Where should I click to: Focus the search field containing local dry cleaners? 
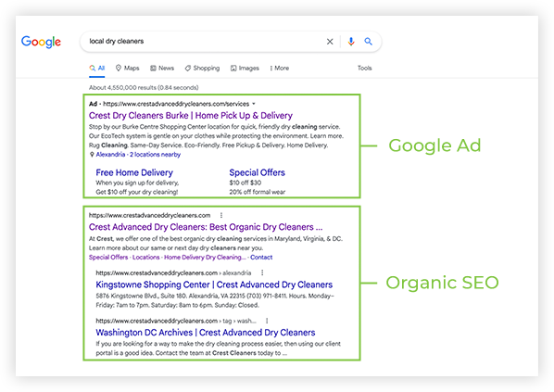pos(231,42)
